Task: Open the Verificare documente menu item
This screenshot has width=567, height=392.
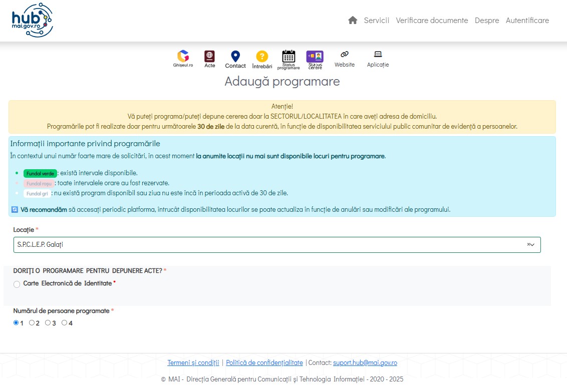Action: pyautogui.click(x=432, y=20)
